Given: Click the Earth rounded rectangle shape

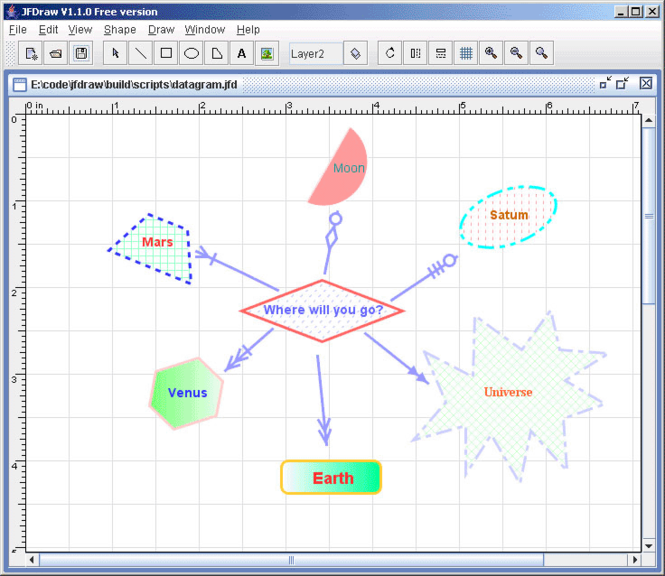Looking at the screenshot, I should pos(331,478).
